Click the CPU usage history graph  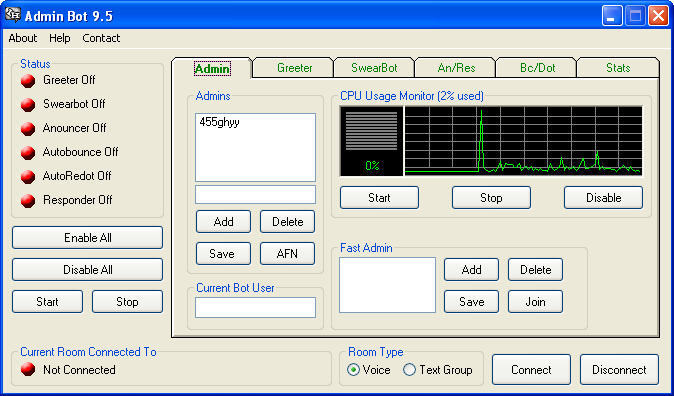[x=524, y=141]
